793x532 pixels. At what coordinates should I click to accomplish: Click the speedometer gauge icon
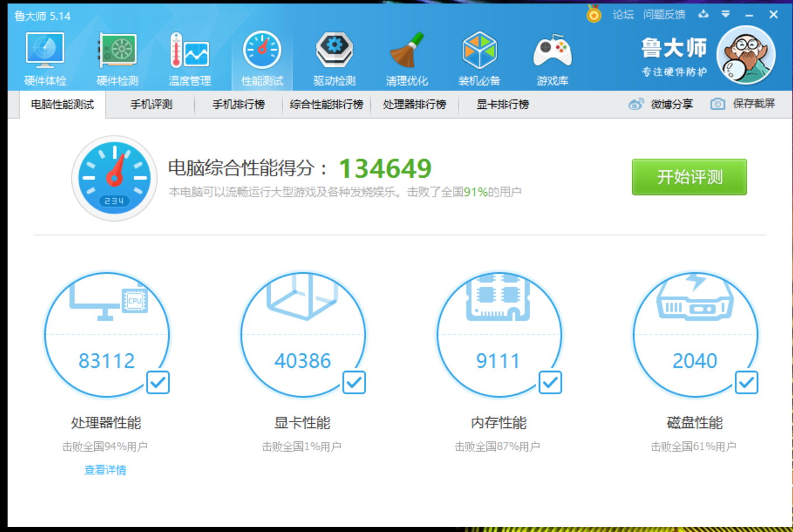pyautogui.click(x=115, y=178)
